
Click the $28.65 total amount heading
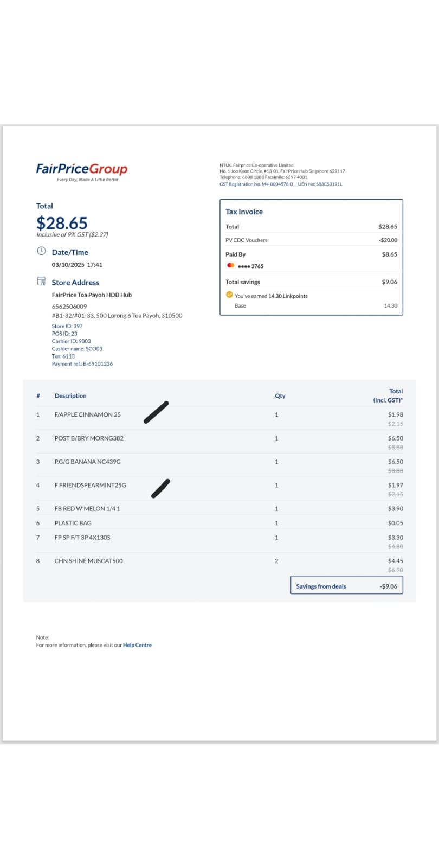[x=62, y=222]
